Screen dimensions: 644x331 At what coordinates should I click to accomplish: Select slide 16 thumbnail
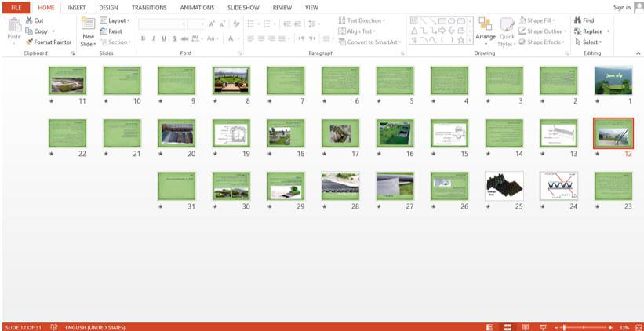tap(395, 133)
